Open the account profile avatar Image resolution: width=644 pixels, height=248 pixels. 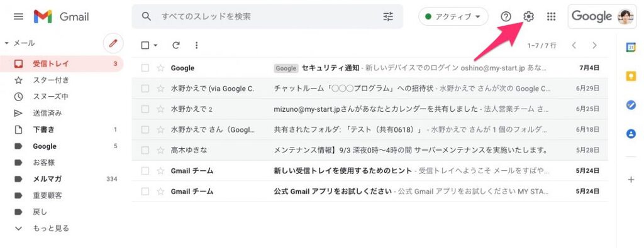pyautogui.click(x=626, y=16)
